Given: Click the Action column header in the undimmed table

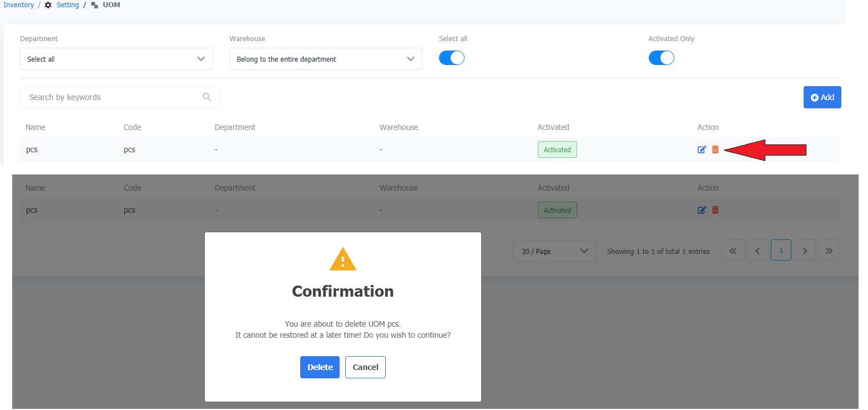Looking at the screenshot, I should [708, 127].
